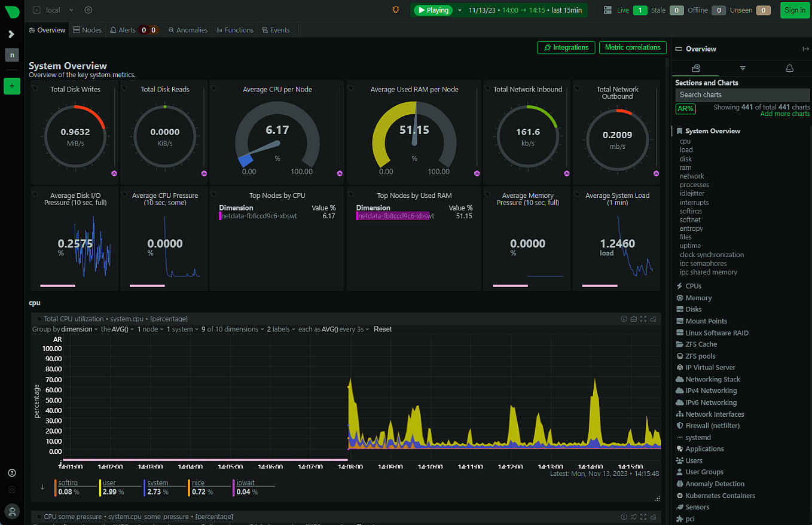This screenshot has width=812, height=525.
Task: Click the Sign in button
Action: click(x=795, y=10)
